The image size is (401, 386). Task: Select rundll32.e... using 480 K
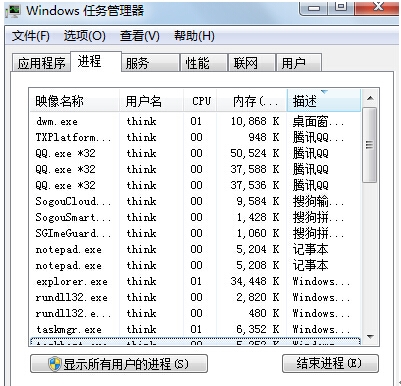[195, 313]
